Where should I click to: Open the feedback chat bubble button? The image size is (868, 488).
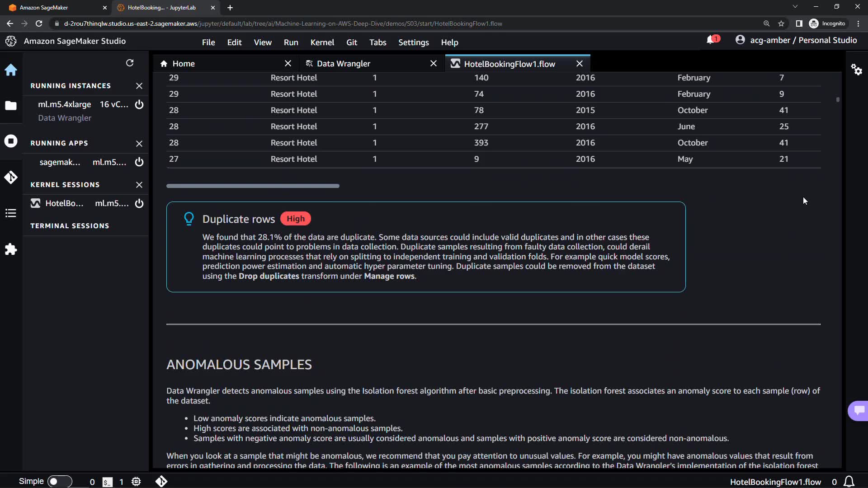click(859, 410)
